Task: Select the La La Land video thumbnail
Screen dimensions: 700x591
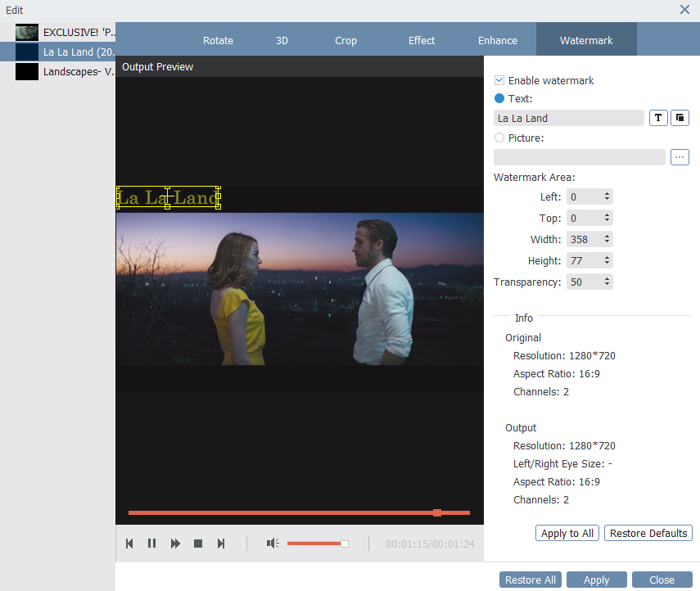Action: [x=27, y=52]
